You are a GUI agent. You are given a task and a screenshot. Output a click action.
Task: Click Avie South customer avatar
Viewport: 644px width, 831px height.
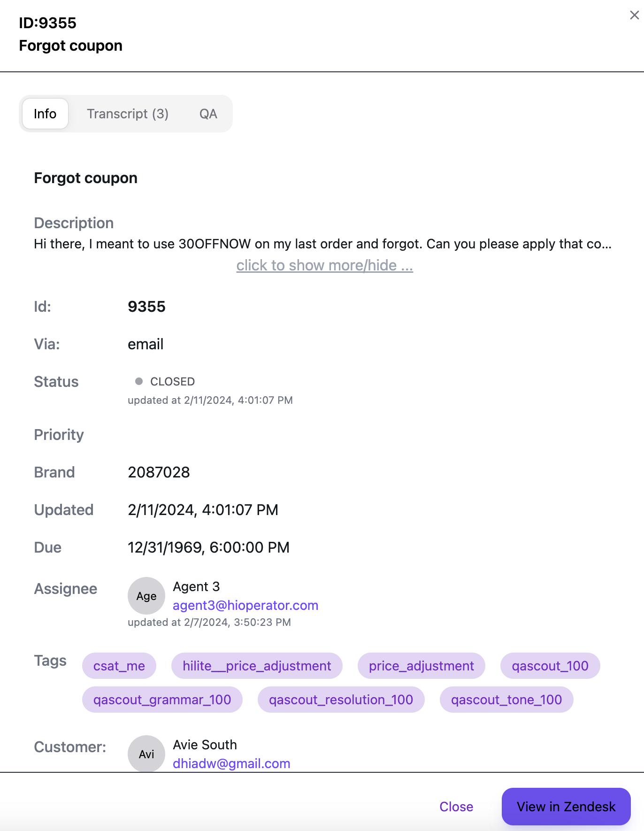[146, 754]
